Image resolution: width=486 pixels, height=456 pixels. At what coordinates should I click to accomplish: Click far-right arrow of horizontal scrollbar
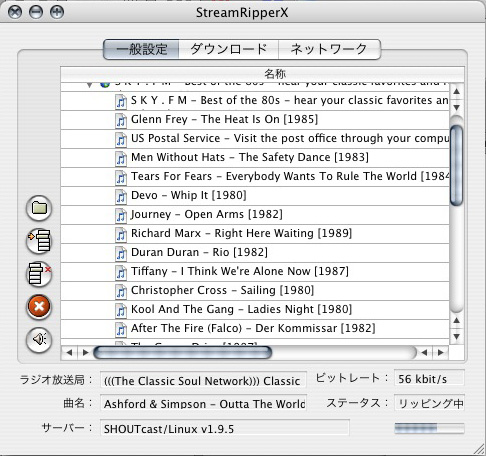pyautogui.click(x=441, y=352)
